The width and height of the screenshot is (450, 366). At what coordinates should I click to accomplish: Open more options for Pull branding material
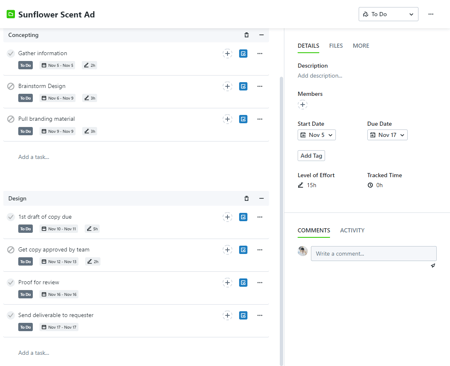260,119
